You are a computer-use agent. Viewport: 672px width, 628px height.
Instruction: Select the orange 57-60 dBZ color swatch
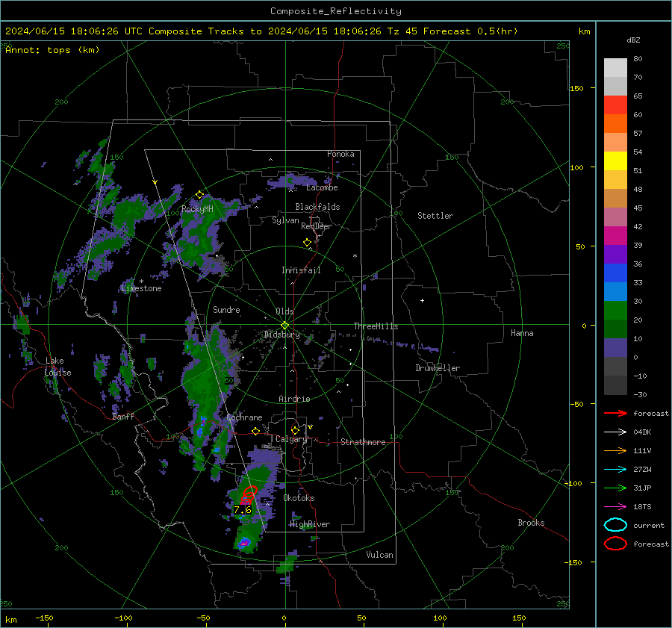tap(615, 124)
